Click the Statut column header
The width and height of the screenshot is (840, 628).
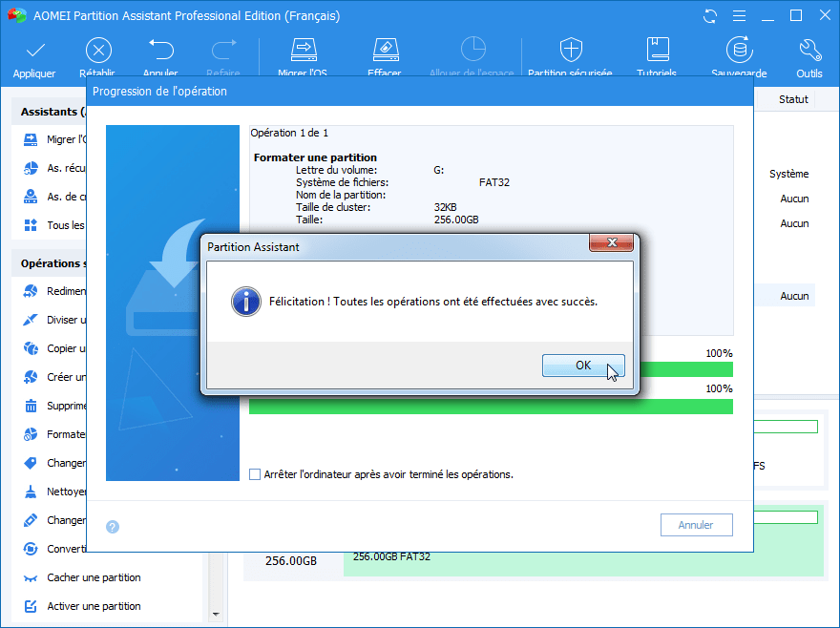[793, 99]
